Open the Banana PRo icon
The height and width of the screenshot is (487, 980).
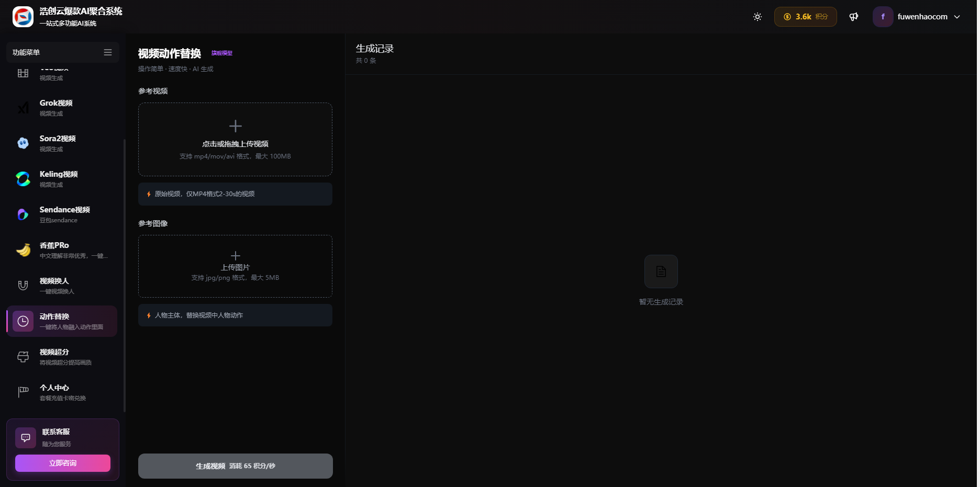tap(23, 250)
